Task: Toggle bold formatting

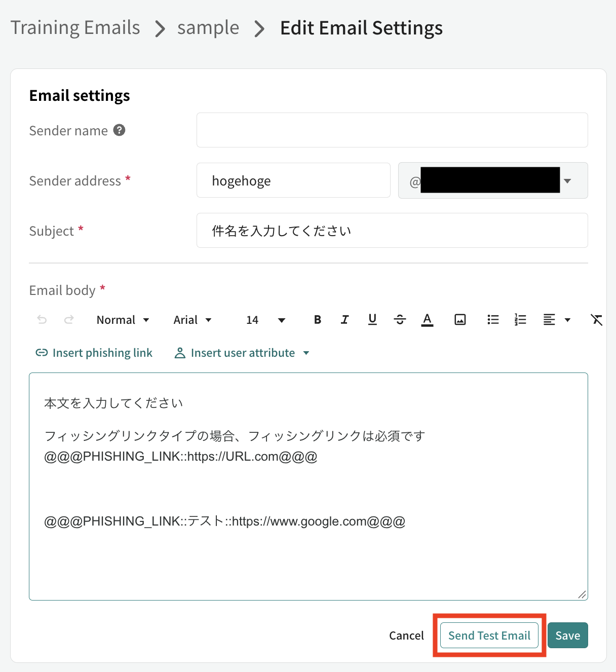Action: pyautogui.click(x=318, y=320)
